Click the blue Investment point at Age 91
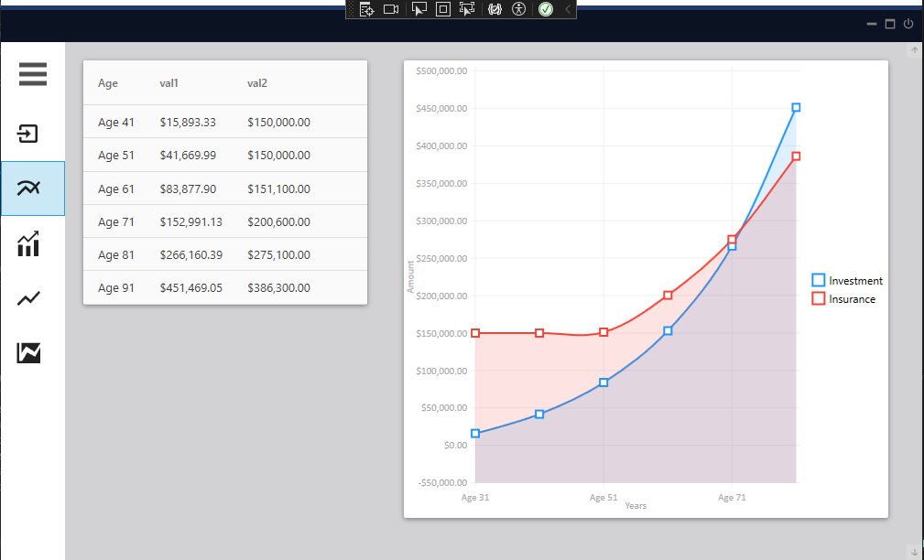Screen dimensions: 924x560 (x=796, y=107)
